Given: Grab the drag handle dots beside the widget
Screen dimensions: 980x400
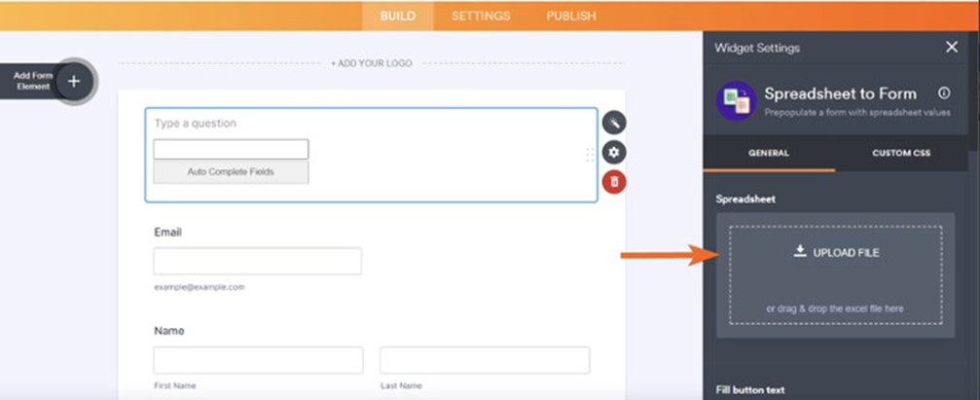Looking at the screenshot, I should (589, 154).
